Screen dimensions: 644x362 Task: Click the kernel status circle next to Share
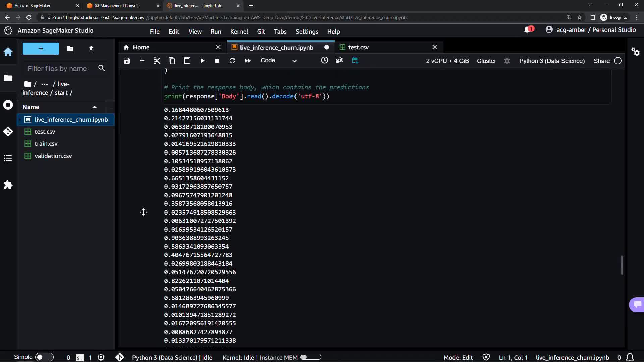click(618, 61)
